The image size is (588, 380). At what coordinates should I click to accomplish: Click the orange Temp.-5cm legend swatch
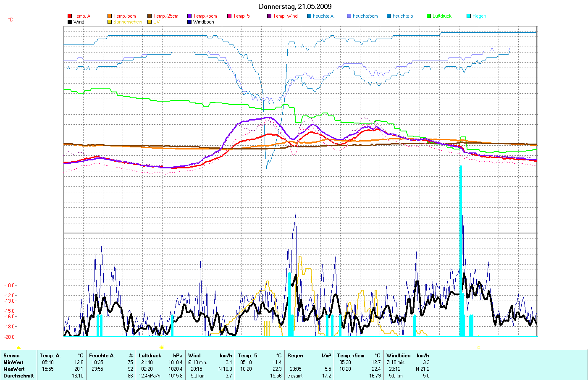110,16
